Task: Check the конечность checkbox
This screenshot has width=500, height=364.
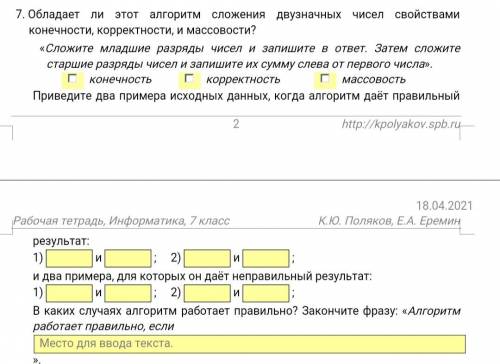Action: (72, 79)
